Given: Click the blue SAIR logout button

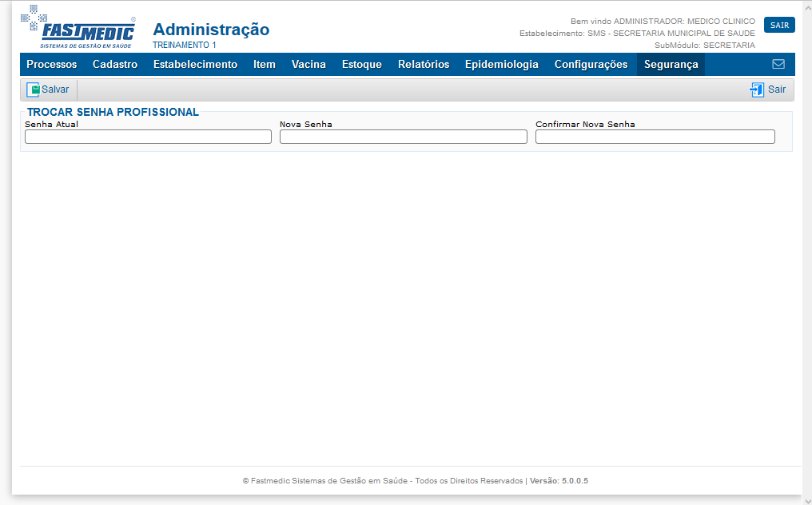Looking at the screenshot, I should [779, 25].
